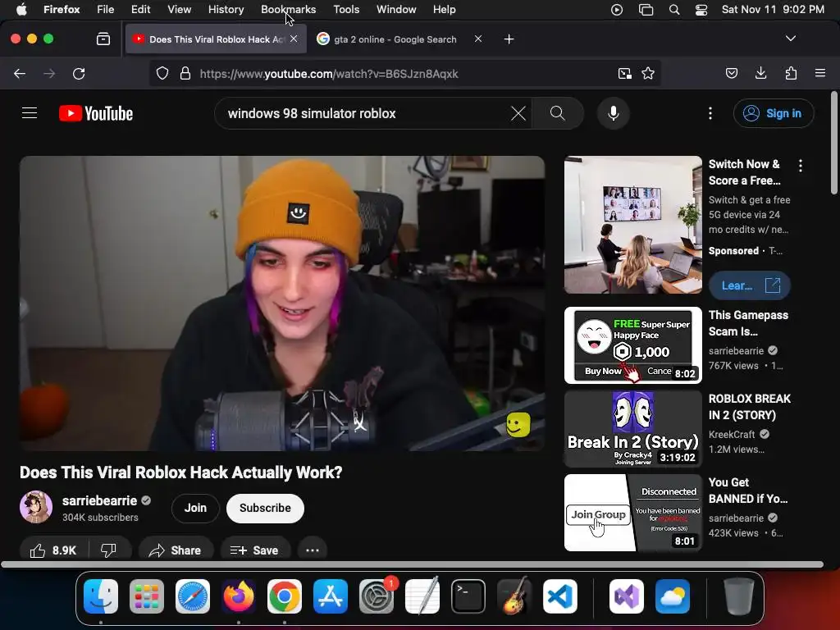
Task: Open the Pocket save button
Action: [732, 73]
